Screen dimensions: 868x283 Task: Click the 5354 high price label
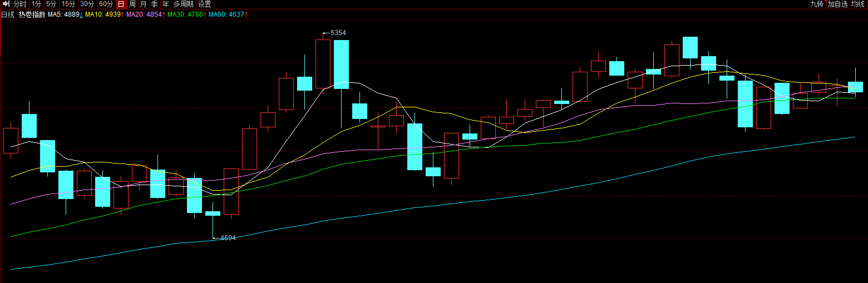(338, 33)
